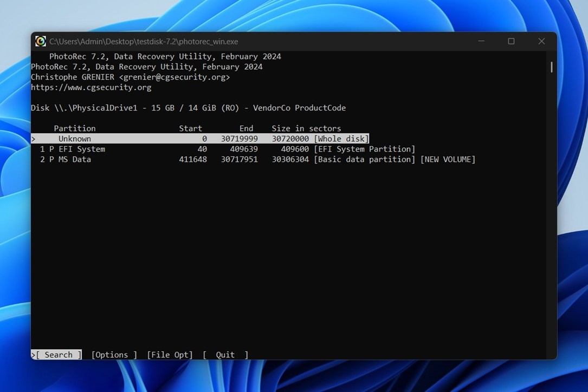Click the End column header

pos(247,128)
